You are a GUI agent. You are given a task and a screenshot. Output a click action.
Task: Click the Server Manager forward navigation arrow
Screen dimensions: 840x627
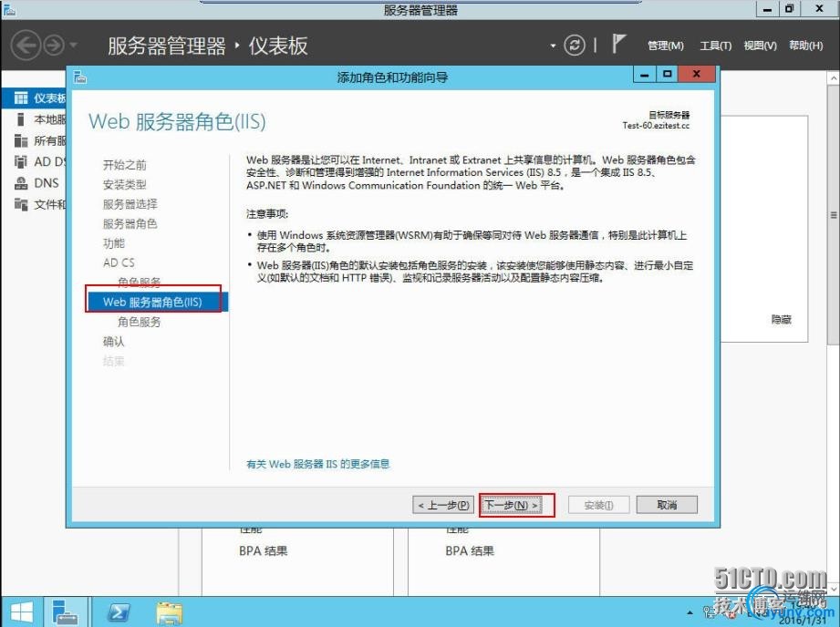[54, 46]
